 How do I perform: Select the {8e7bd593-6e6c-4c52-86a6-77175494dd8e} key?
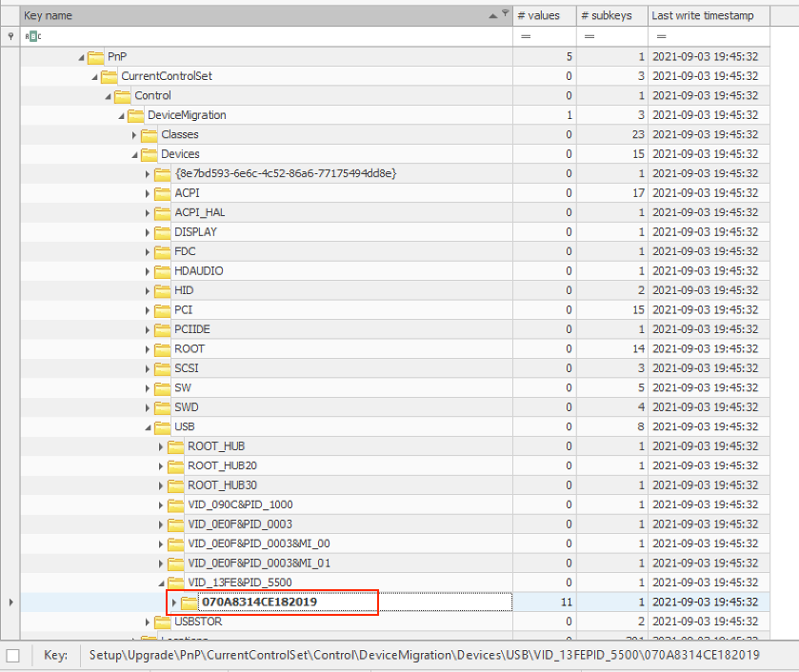point(286,174)
